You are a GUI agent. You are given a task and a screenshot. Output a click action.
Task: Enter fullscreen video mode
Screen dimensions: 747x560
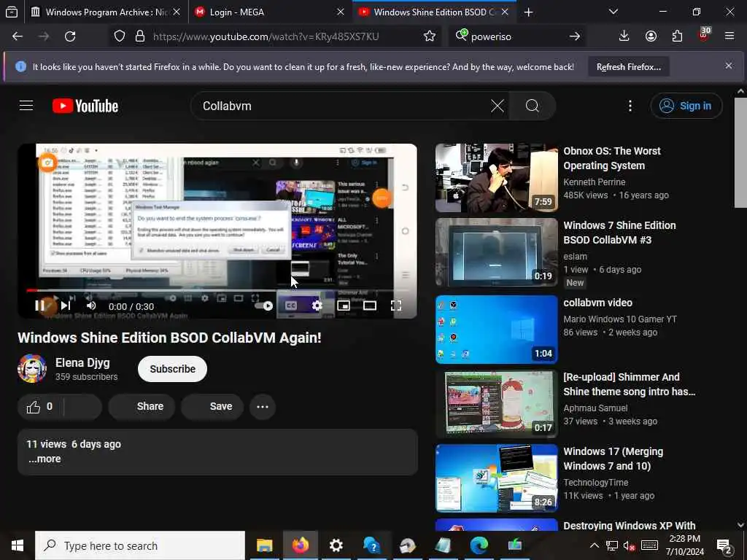tap(396, 306)
